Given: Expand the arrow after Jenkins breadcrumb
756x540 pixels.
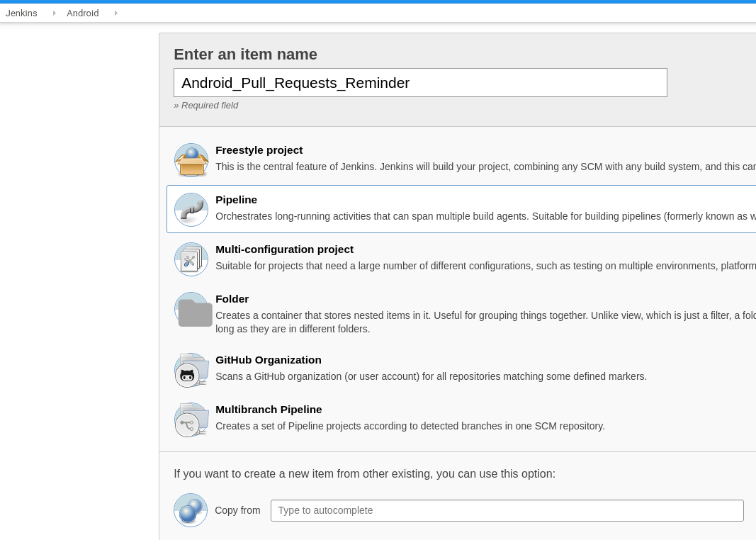Looking at the screenshot, I should click(x=55, y=13).
